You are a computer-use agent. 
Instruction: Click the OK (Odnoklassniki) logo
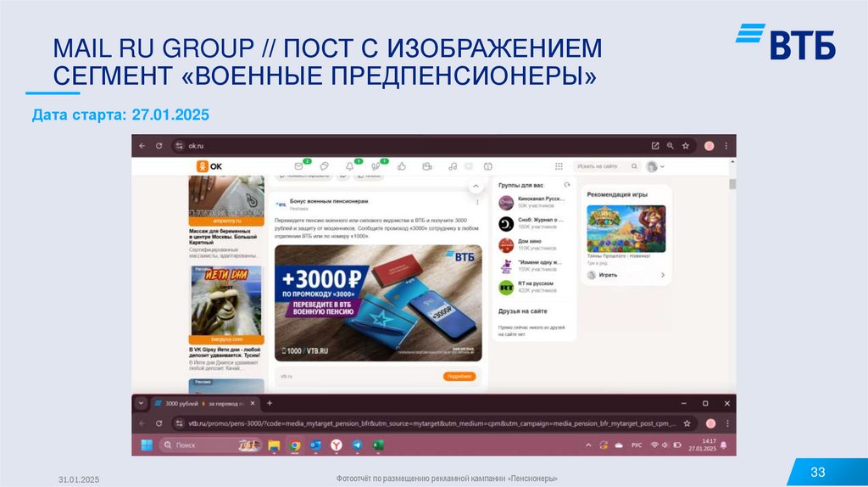[209, 166]
